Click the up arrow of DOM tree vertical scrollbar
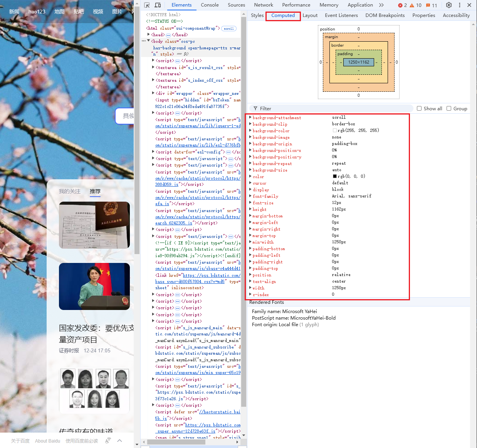 pos(244,14)
